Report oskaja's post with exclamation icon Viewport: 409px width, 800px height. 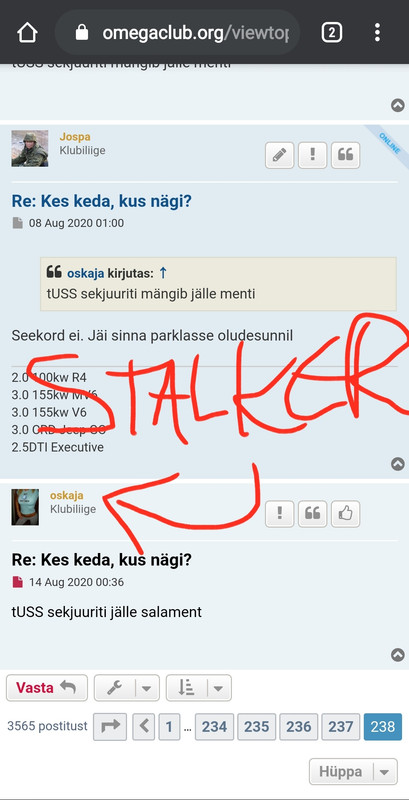(x=279, y=514)
